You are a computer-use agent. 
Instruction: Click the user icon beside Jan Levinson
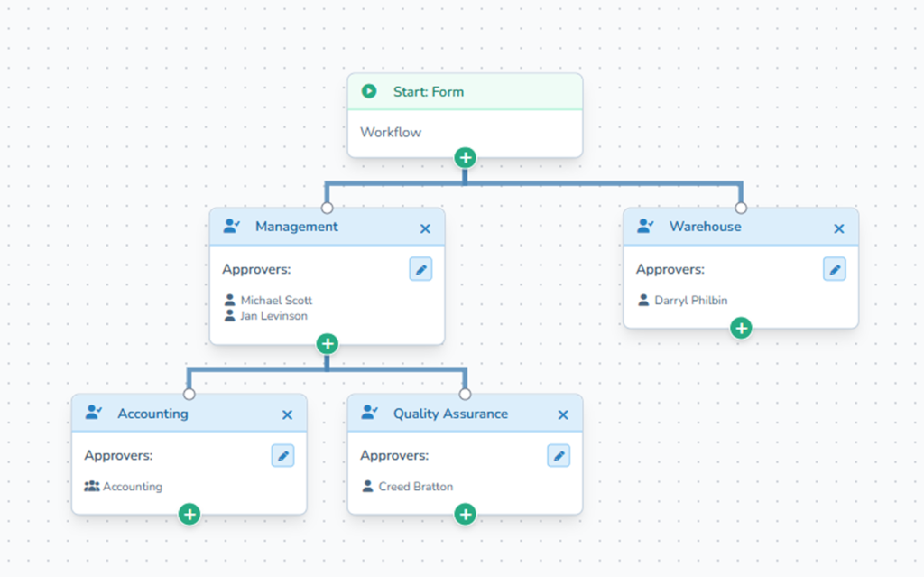(x=230, y=316)
